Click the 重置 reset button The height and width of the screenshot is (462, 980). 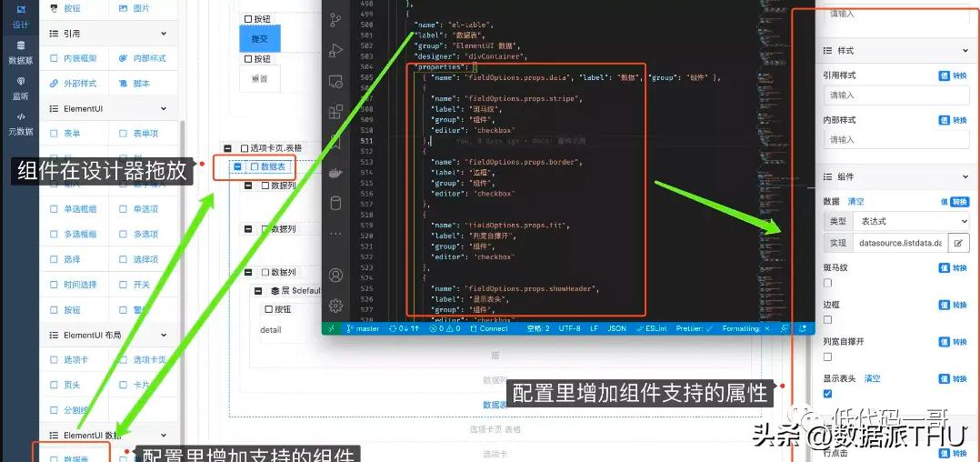point(260,79)
